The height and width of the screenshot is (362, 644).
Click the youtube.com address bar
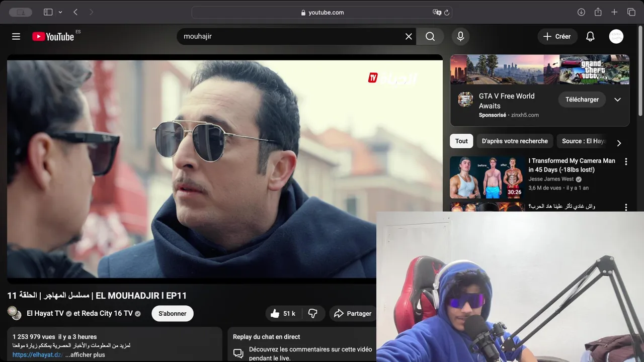[322, 12]
